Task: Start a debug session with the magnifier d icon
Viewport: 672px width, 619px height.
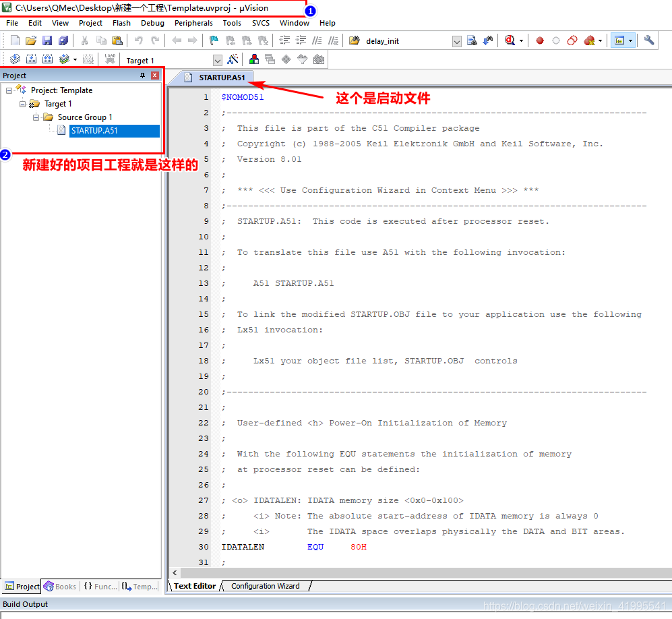Action: click(x=510, y=40)
